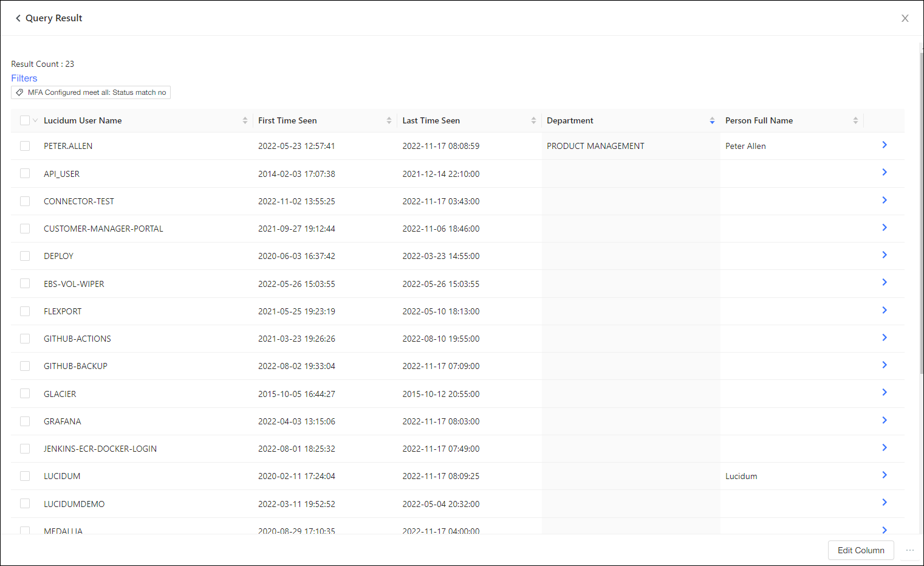Check the CONNECTOR-TEST row checkbox

25,201
